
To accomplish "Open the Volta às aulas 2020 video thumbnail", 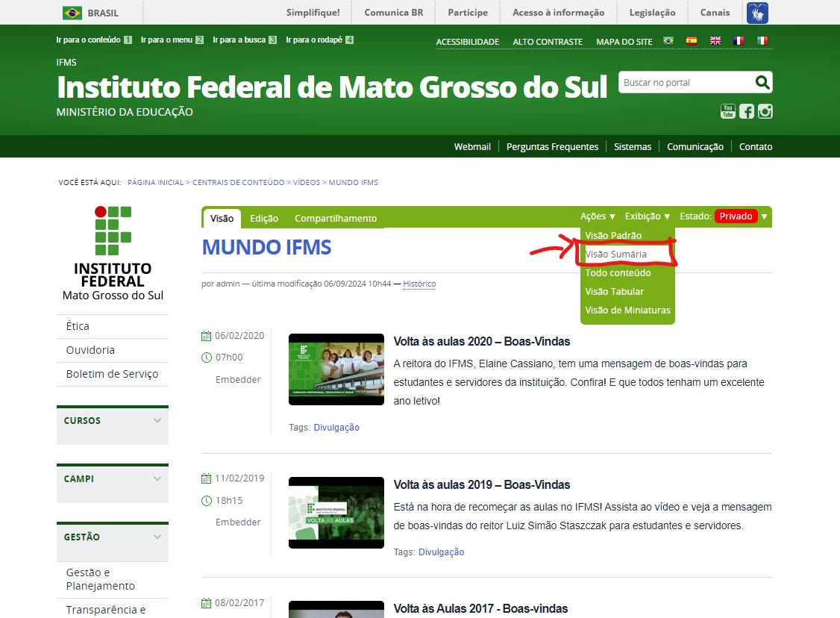I will click(x=336, y=369).
